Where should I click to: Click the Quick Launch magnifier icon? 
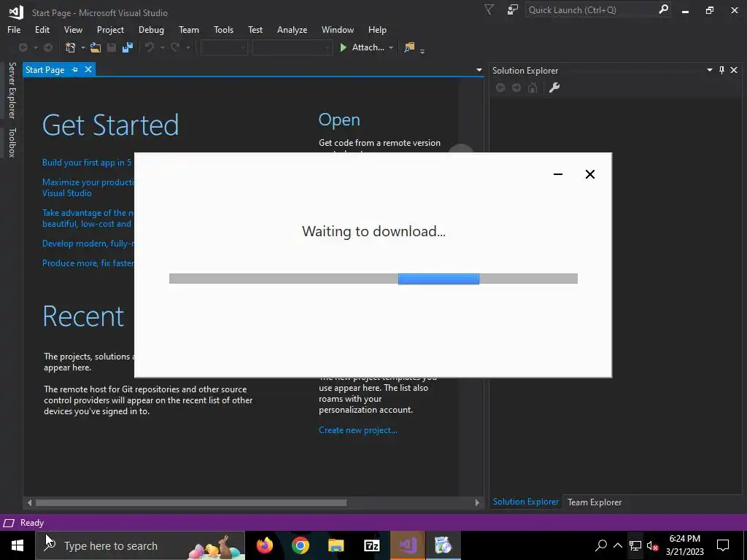coord(663,9)
